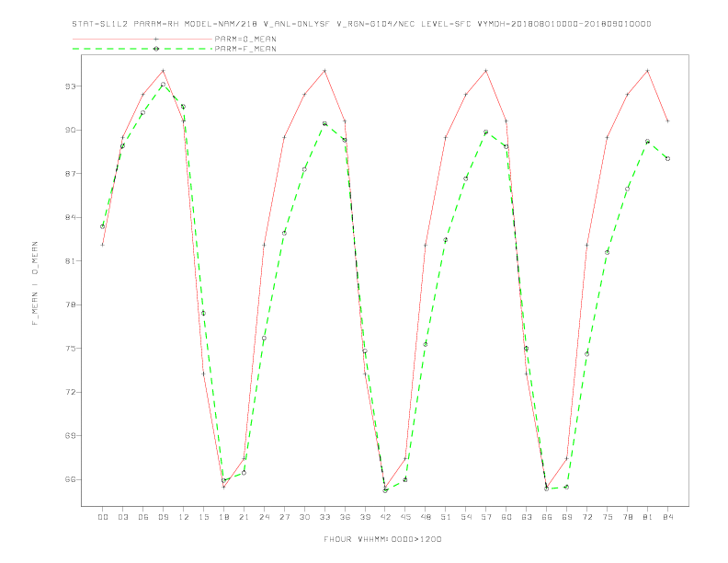Image resolution: width=728 pixels, height=563 pixels.
Task: Click the PARM=O_MEAN legend label
Action: pyautogui.click(x=245, y=39)
